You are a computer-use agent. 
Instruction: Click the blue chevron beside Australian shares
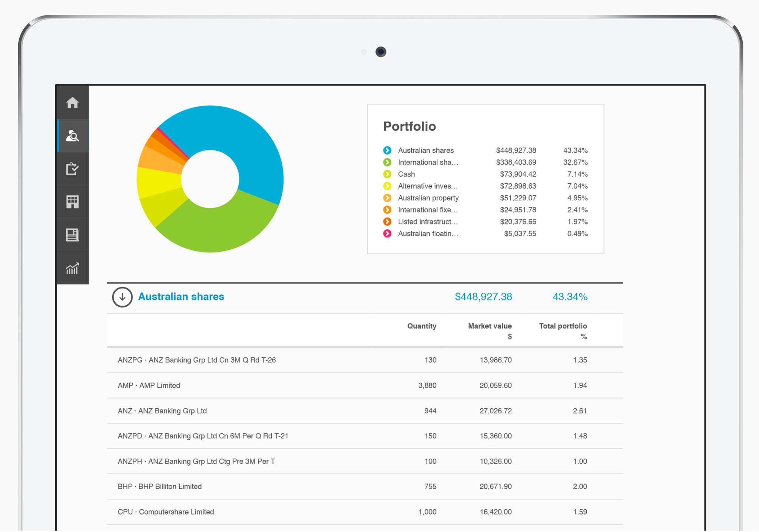[387, 150]
